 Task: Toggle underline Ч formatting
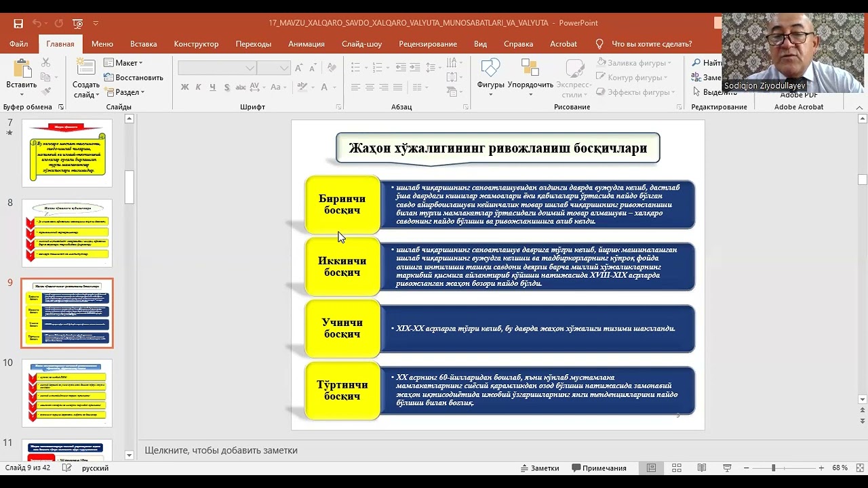(212, 87)
